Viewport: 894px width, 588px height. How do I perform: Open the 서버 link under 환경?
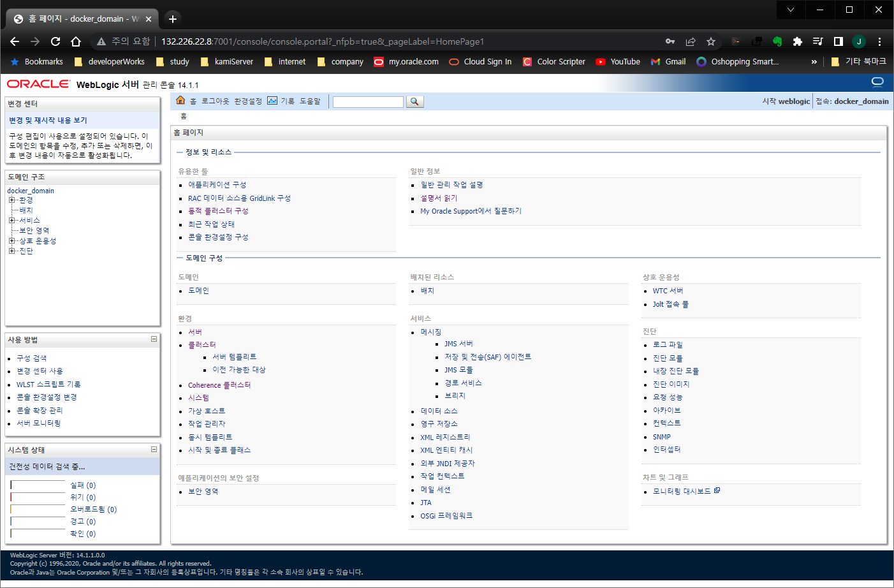click(195, 332)
